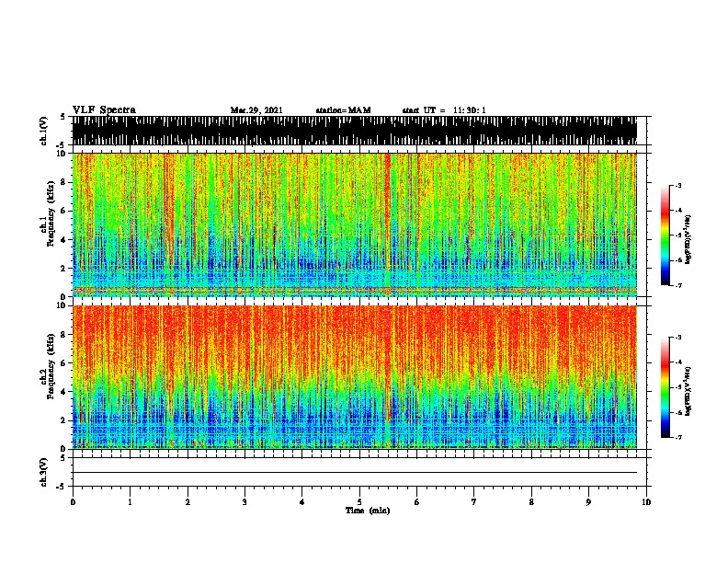Click the "-3" label on ch.2 color bar

click(x=677, y=338)
